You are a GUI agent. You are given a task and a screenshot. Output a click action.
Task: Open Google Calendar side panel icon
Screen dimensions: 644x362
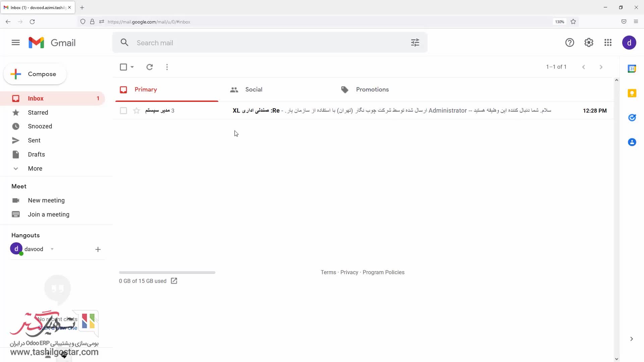(632, 69)
